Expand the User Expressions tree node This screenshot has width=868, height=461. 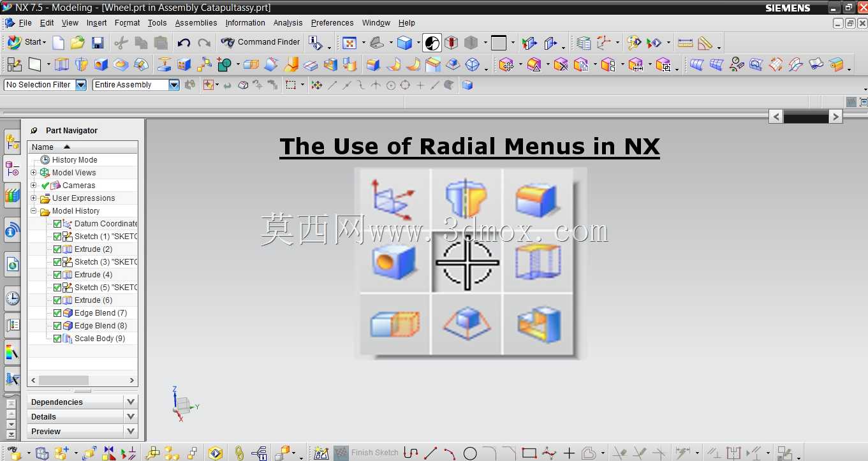[x=34, y=198]
